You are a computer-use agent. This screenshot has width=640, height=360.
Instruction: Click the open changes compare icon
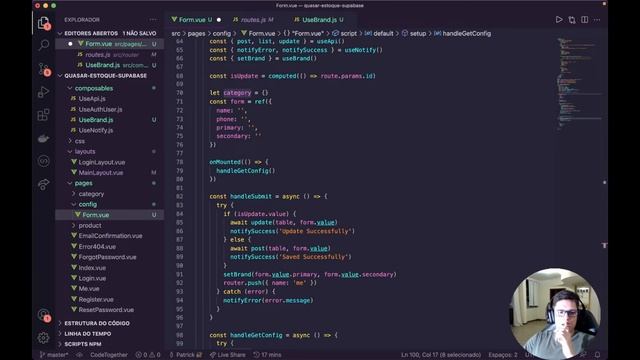[x=572, y=20]
